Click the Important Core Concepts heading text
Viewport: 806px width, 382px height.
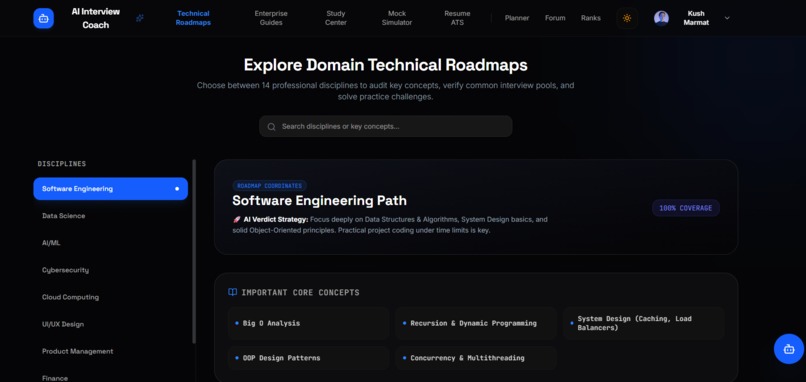[x=300, y=293]
